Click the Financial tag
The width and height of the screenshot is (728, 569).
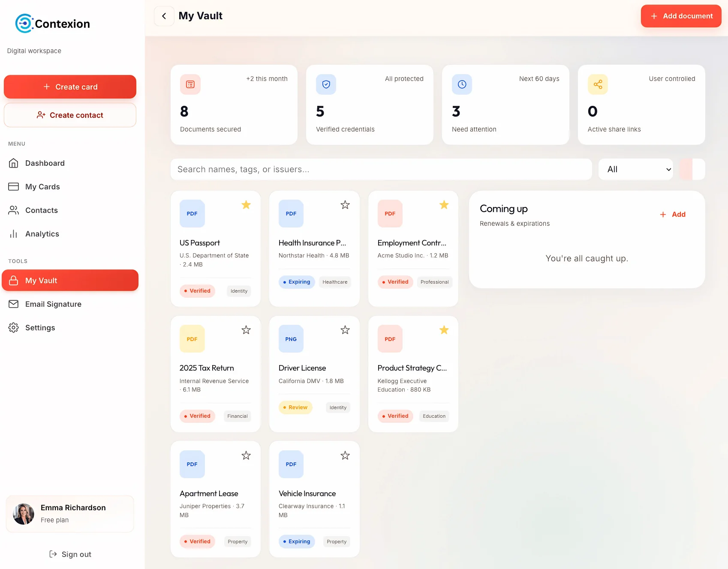(x=238, y=416)
